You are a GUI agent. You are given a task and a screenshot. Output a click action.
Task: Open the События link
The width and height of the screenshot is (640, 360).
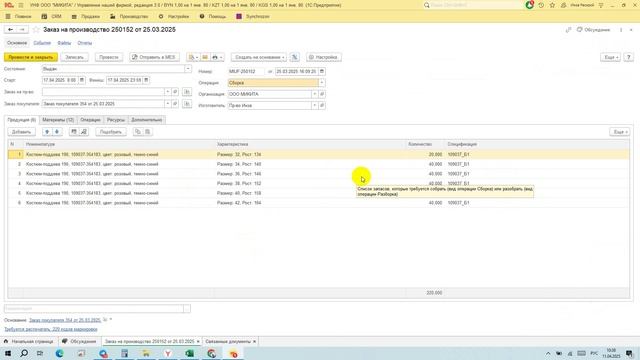(x=42, y=43)
